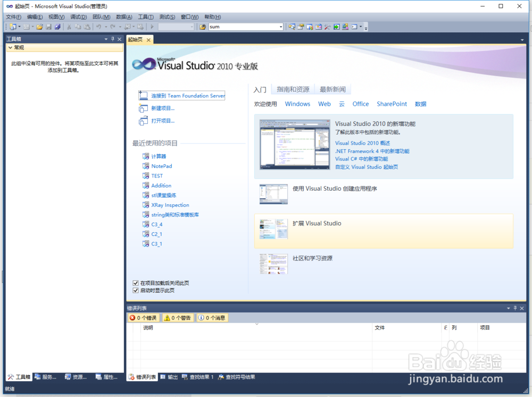Open the recent project XRay Inspection
The image size is (532, 397).
coord(170,205)
